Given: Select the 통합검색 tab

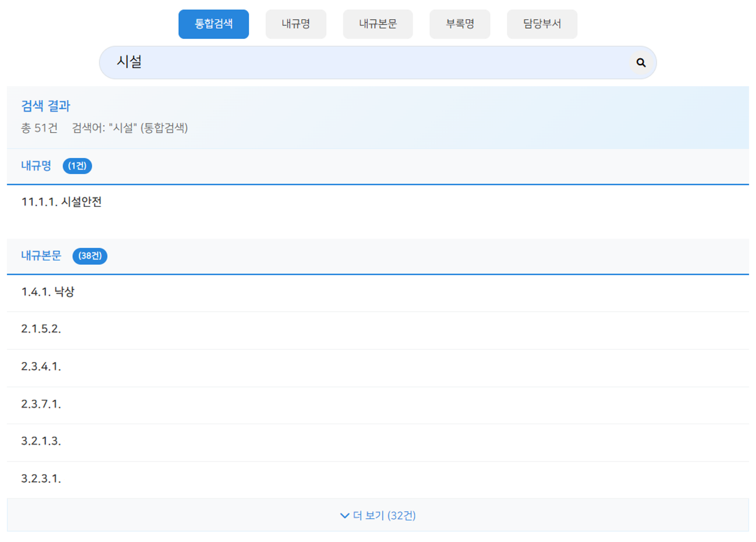Looking at the screenshot, I should click(213, 24).
